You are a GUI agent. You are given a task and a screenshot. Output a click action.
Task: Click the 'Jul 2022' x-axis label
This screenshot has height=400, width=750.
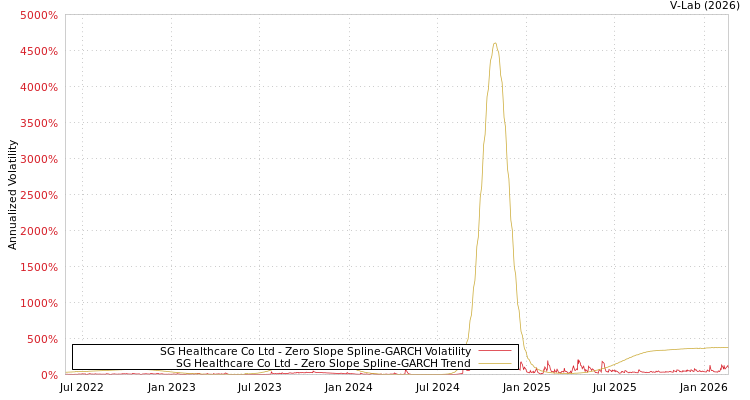pyautogui.click(x=82, y=387)
